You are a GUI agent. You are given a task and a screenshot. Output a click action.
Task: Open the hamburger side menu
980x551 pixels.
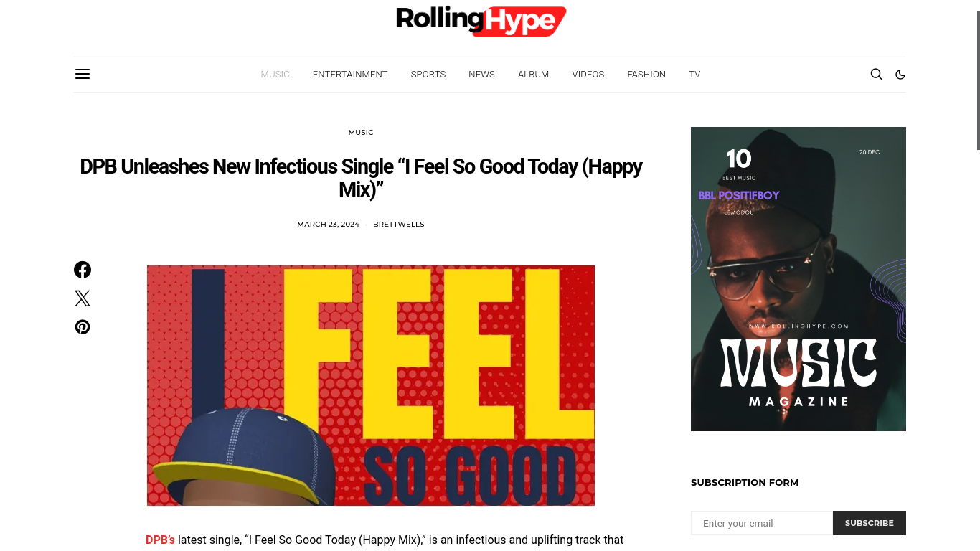(83, 74)
